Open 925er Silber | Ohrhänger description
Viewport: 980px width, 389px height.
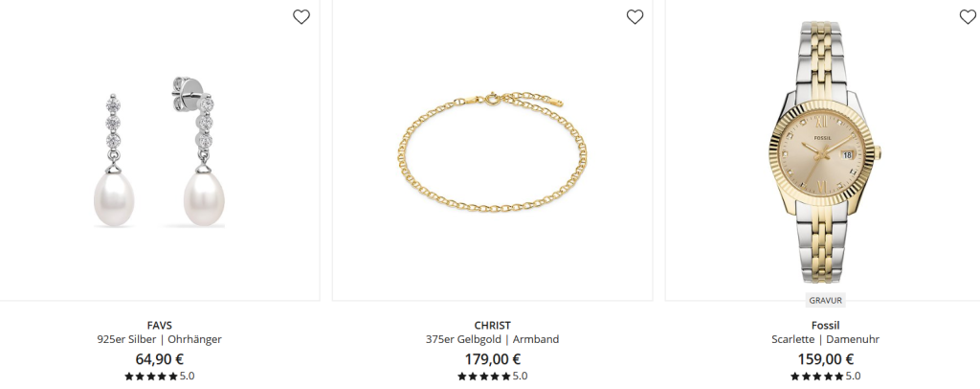tap(160, 339)
